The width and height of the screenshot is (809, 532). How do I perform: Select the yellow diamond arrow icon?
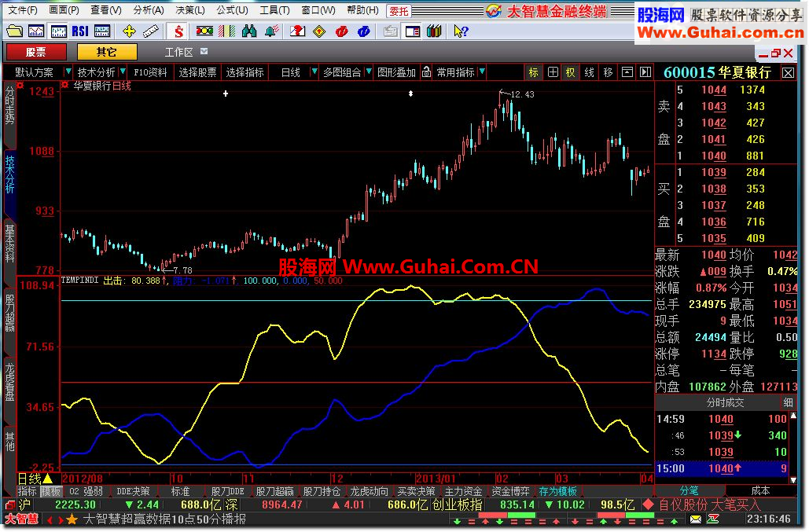tap(319, 31)
